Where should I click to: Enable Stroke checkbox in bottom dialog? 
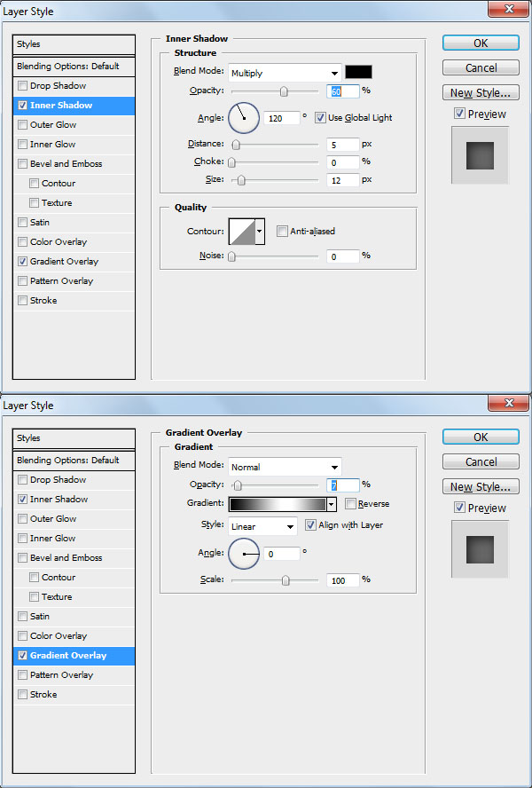[22, 695]
